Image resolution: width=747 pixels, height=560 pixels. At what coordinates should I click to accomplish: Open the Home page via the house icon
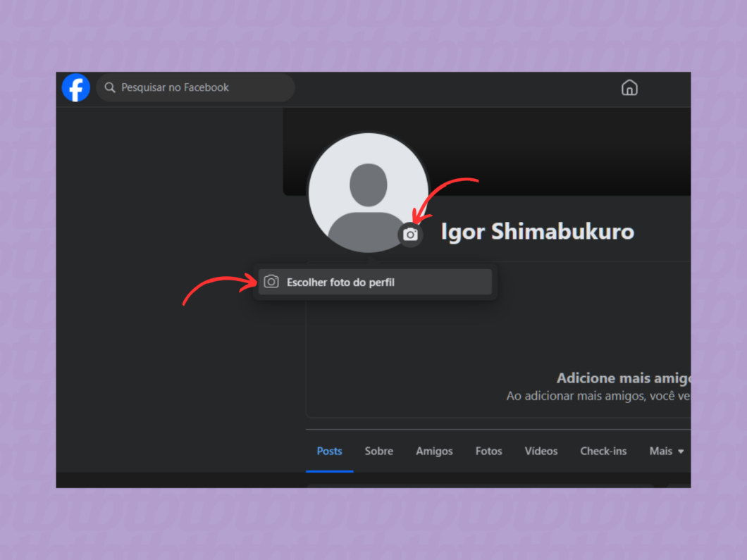tap(629, 87)
